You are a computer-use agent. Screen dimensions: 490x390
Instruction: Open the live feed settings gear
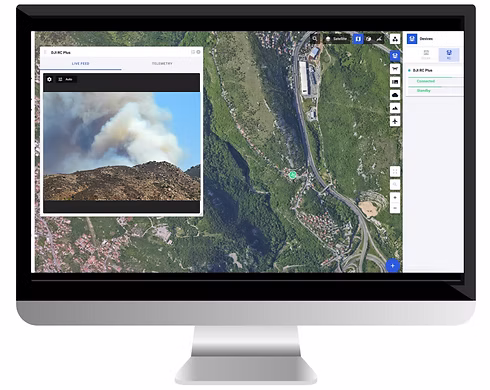(x=49, y=79)
